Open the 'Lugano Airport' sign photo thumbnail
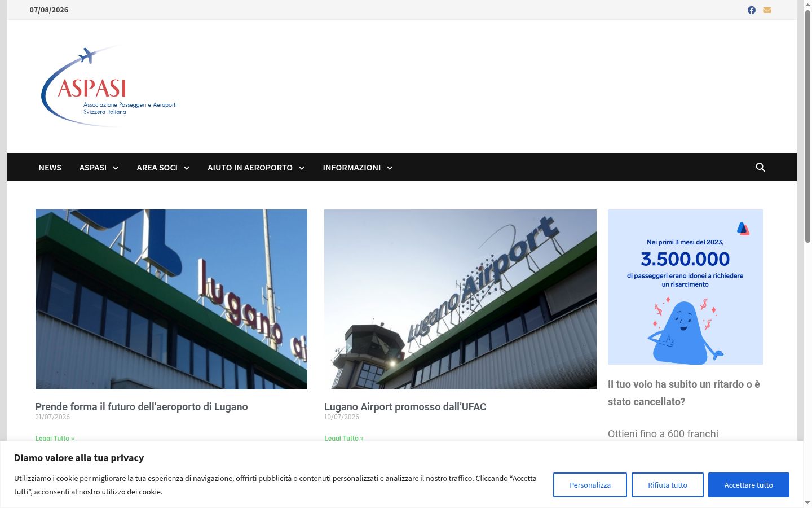Image resolution: width=812 pixels, height=508 pixels. click(x=460, y=299)
